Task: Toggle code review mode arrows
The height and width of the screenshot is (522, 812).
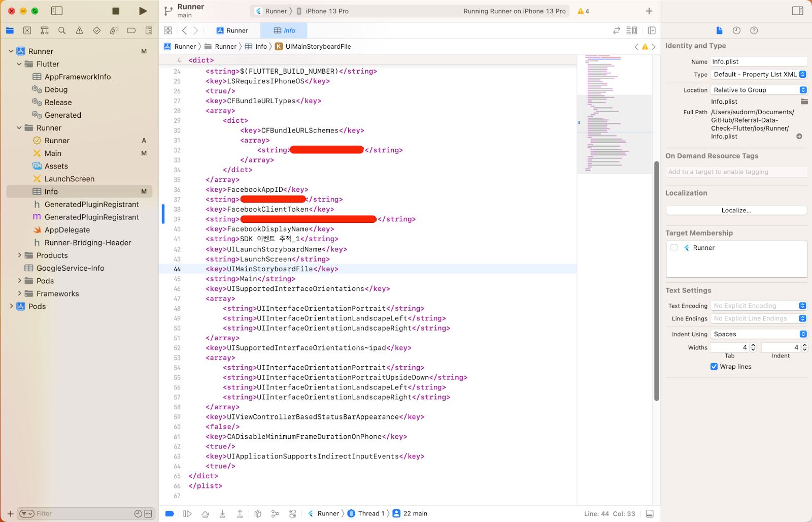Action: 617,30
